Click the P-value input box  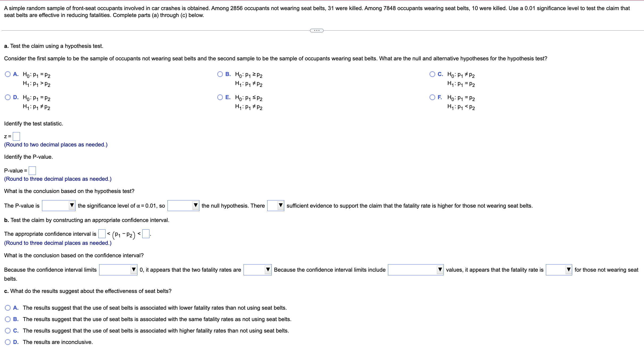click(32, 171)
